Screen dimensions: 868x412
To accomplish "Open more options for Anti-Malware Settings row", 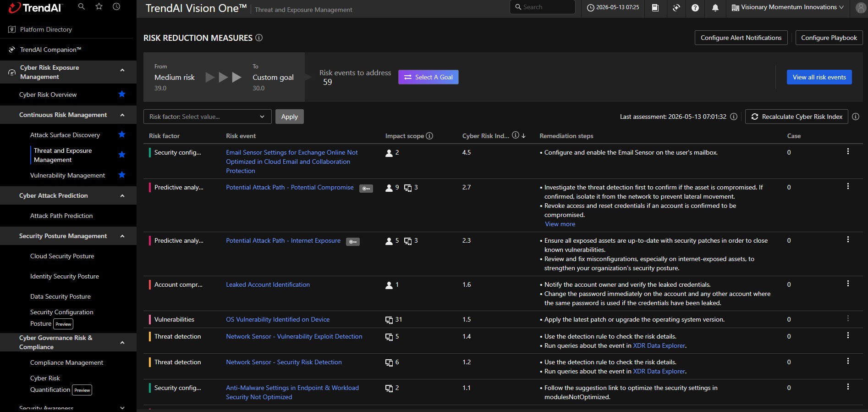I will [x=848, y=387].
